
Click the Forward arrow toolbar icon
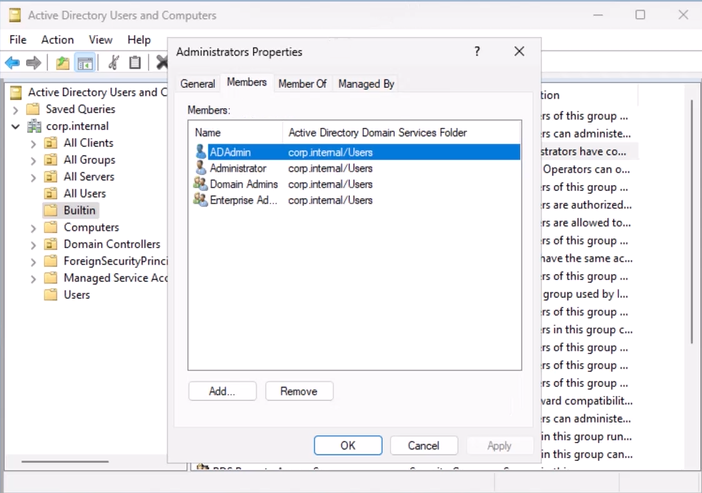34,63
